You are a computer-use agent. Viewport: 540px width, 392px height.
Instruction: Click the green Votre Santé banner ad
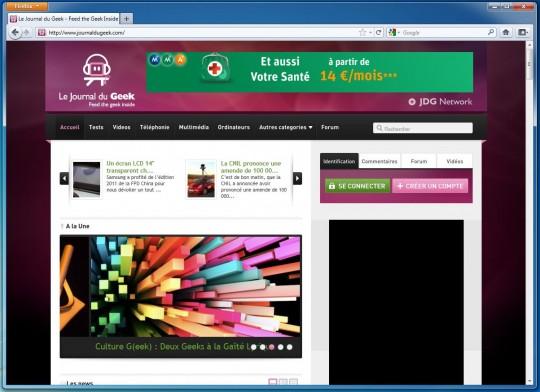click(310, 72)
